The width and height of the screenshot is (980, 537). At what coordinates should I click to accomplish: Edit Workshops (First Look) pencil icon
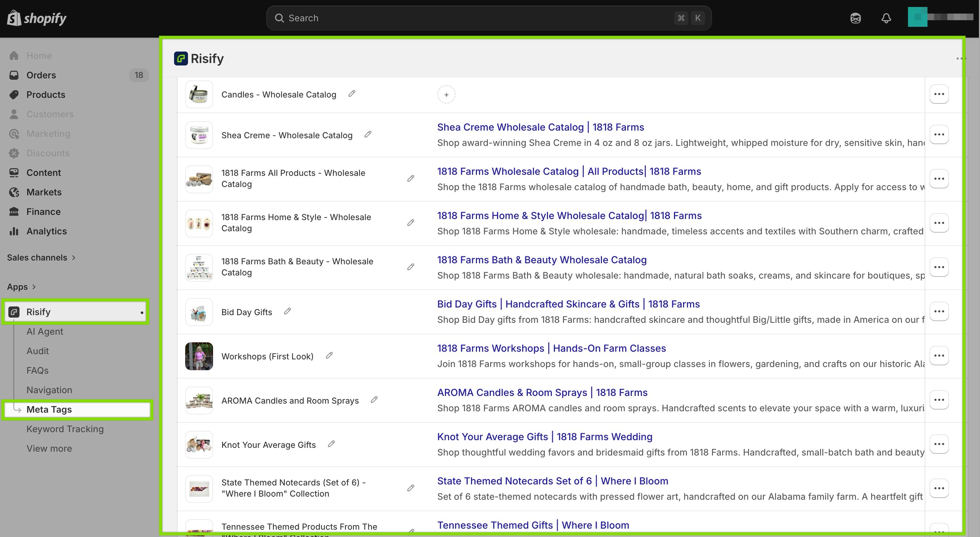[x=329, y=356]
